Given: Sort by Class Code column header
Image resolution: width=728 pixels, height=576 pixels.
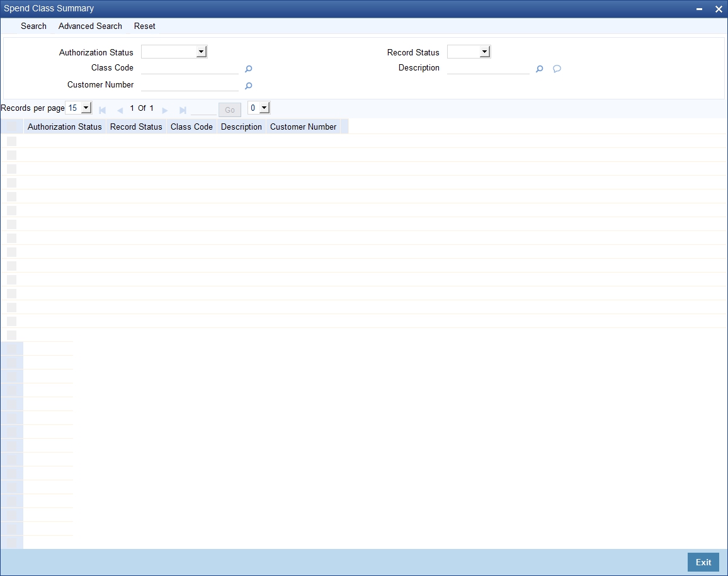Looking at the screenshot, I should pyautogui.click(x=191, y=127).
